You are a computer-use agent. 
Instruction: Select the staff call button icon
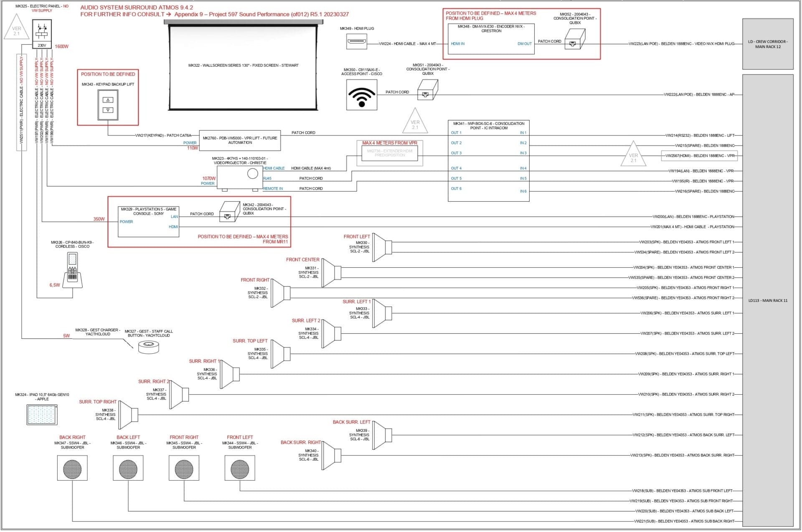click(x=149, y=347)
